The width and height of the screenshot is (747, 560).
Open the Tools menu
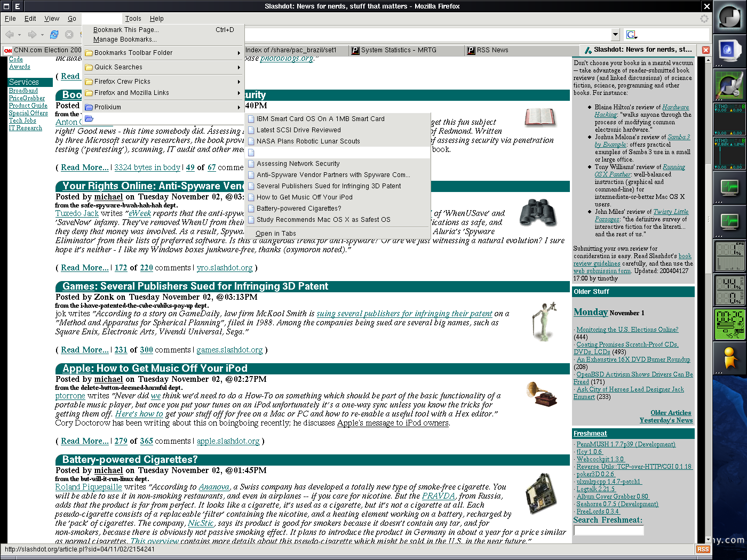(133, 19)
